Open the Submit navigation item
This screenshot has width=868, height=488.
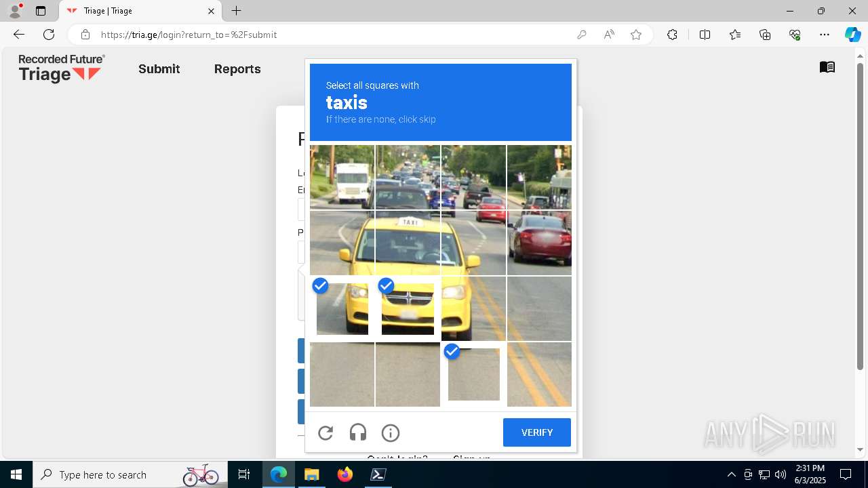159,69
